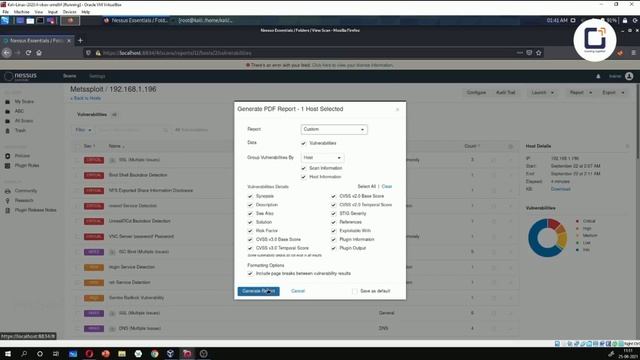
Task: Open Plugin Rules in sidebar
Action: pos(27,166)
